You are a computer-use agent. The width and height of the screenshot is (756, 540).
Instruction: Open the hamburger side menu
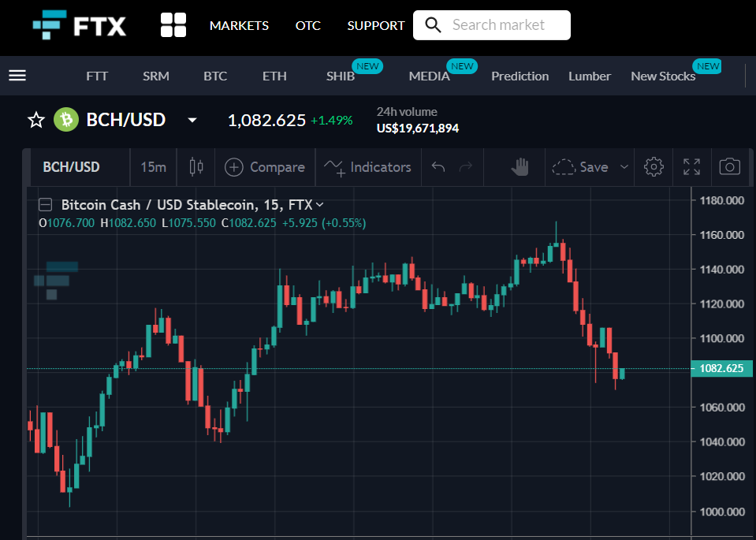(x=17, y=76)
